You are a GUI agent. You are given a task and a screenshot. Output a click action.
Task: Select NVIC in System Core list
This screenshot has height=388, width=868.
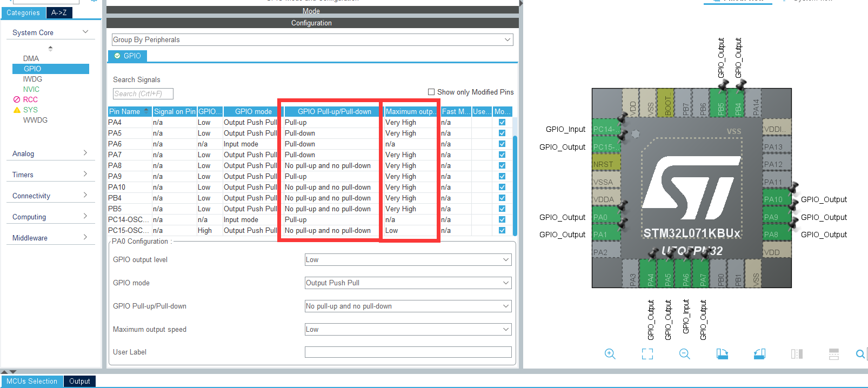31,89
